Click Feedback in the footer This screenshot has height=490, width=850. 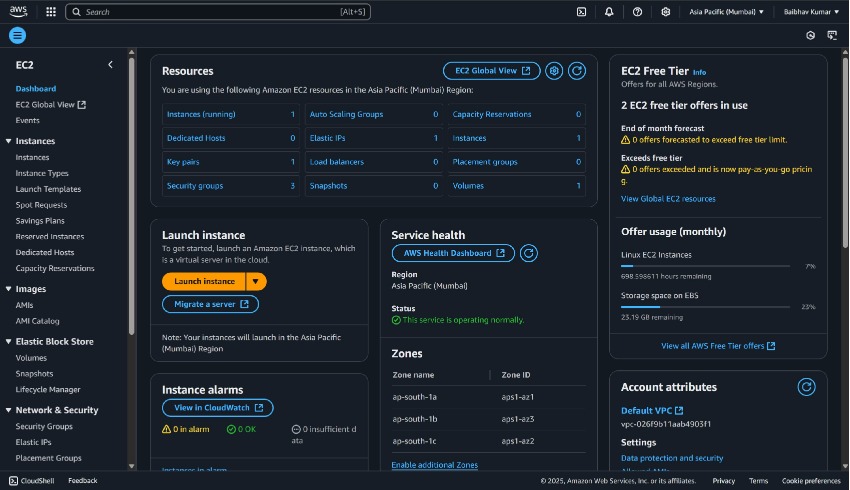83,480
